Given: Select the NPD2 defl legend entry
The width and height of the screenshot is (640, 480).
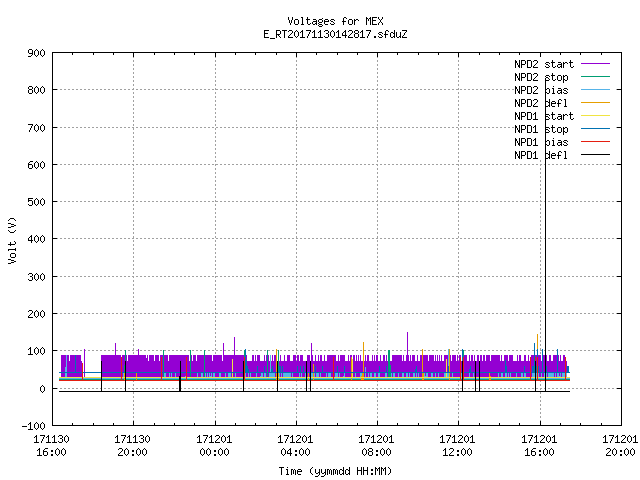Looking at the screenshot, I should coord(541,103).
